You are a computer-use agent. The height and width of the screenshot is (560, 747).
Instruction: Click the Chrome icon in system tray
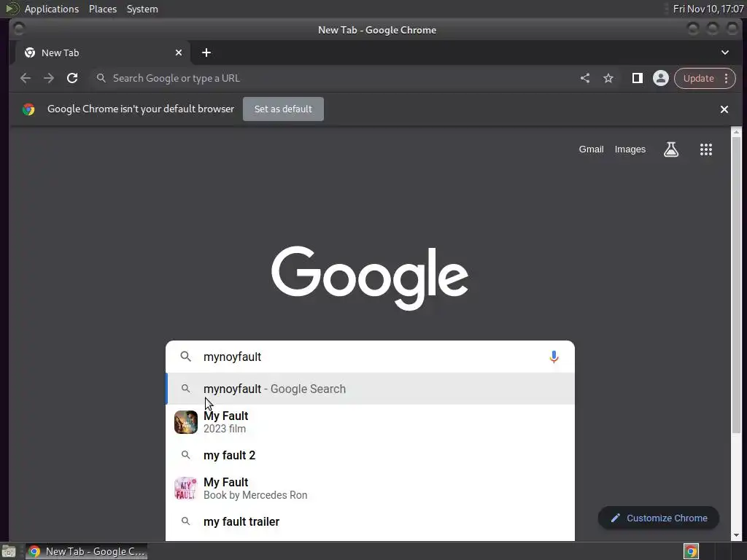[691, 551]
